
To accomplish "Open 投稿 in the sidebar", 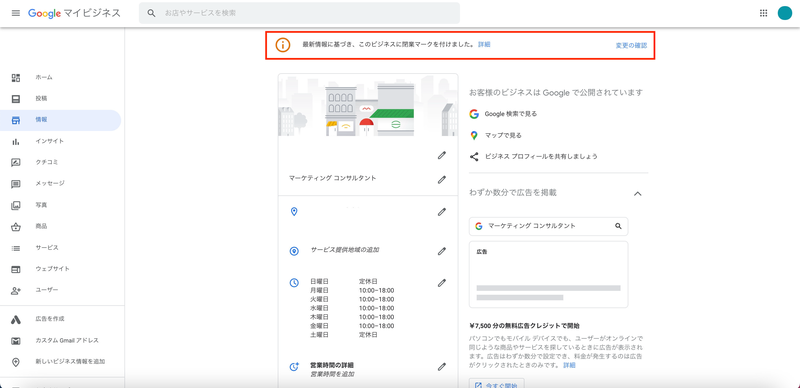I will coord(61,99).
